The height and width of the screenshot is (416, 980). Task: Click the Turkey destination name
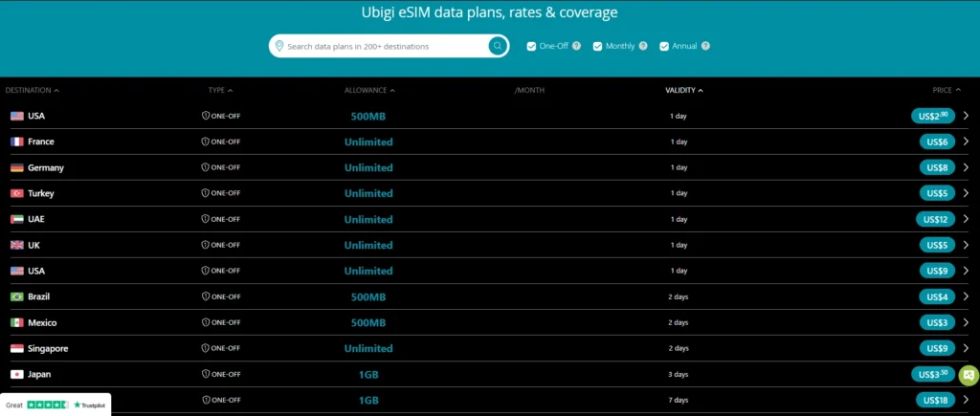[40, 193]
